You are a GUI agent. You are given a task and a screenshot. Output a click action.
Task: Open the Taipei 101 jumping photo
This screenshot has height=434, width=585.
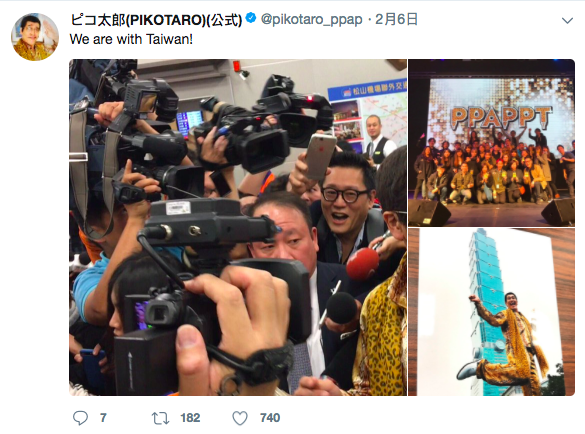pyautogui.click(x=491, y=312)
